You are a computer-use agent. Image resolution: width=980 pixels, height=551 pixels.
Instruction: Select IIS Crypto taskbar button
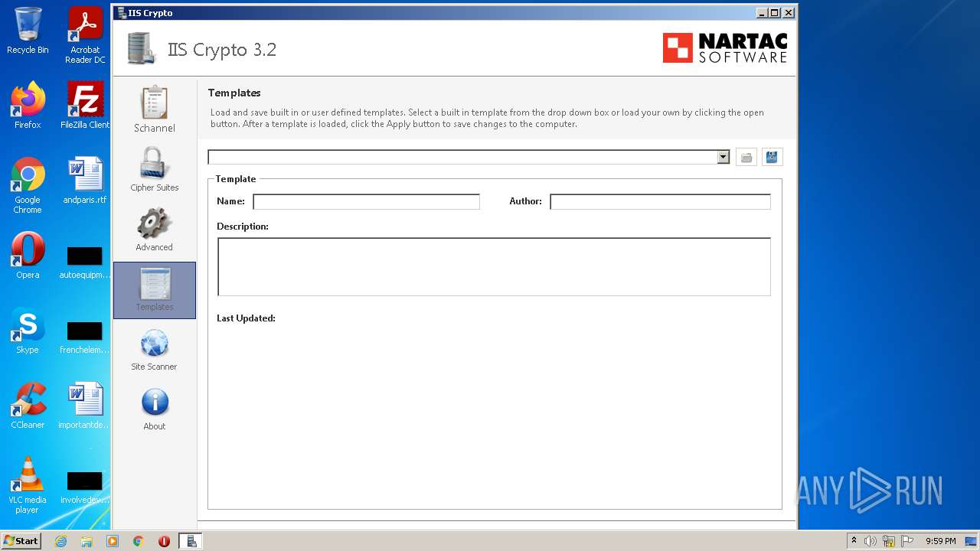click(x=190, y=541)
